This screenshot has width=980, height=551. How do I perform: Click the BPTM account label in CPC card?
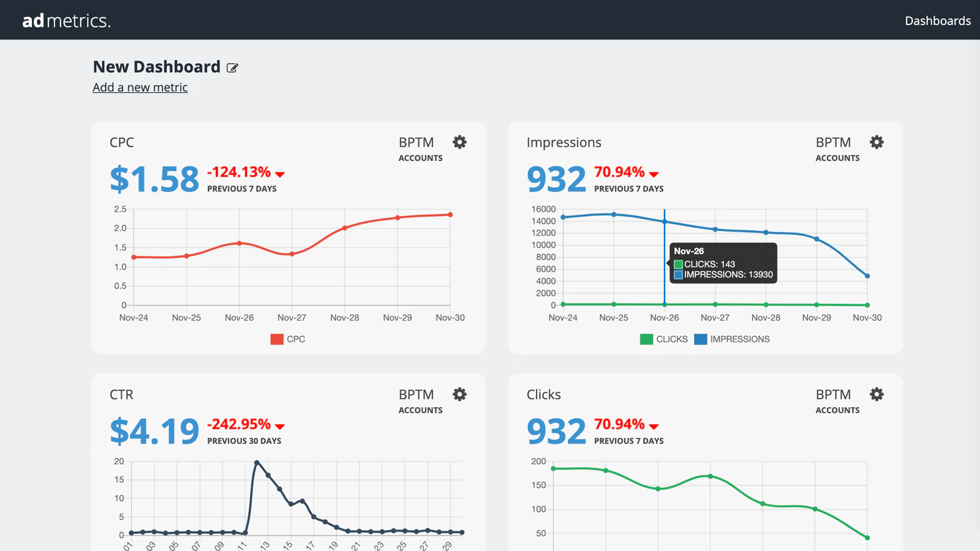[x=417, y=143]
